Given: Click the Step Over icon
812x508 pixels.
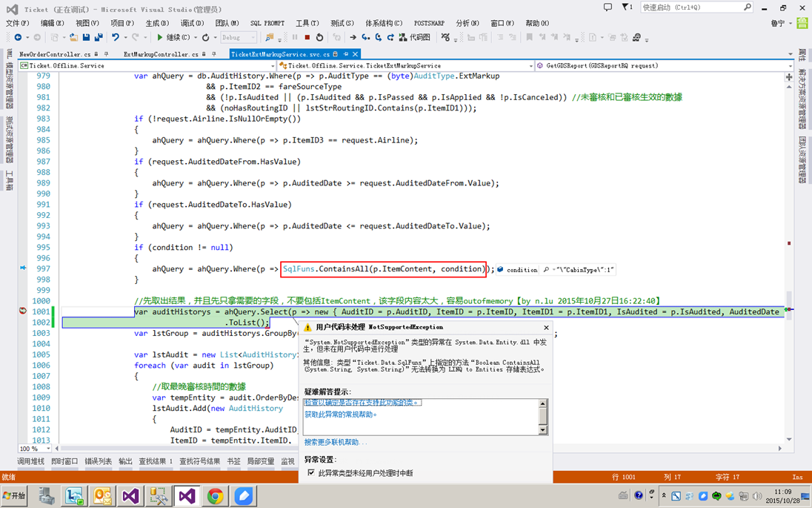Looking at the screenshot, I should (378, 37).
